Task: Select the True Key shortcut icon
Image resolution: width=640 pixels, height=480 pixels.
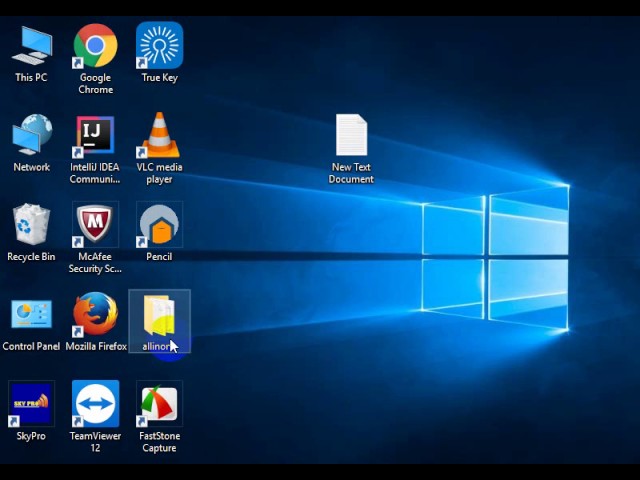Action: coord(160,45)
